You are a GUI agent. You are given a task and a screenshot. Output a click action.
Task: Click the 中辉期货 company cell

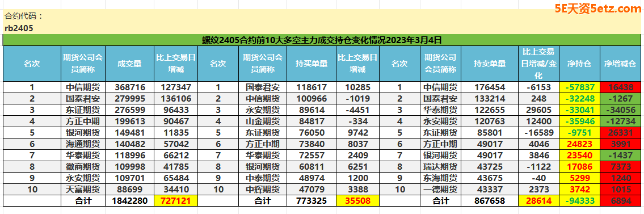coord(263,190)
